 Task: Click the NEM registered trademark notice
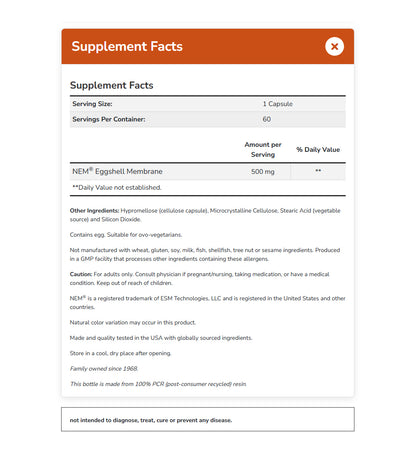pos(207,302)
